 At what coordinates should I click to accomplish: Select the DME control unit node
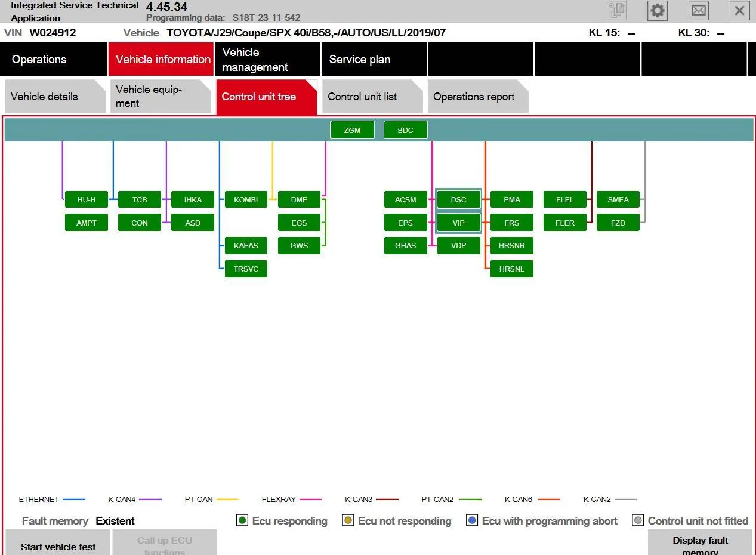pos(299,200)
